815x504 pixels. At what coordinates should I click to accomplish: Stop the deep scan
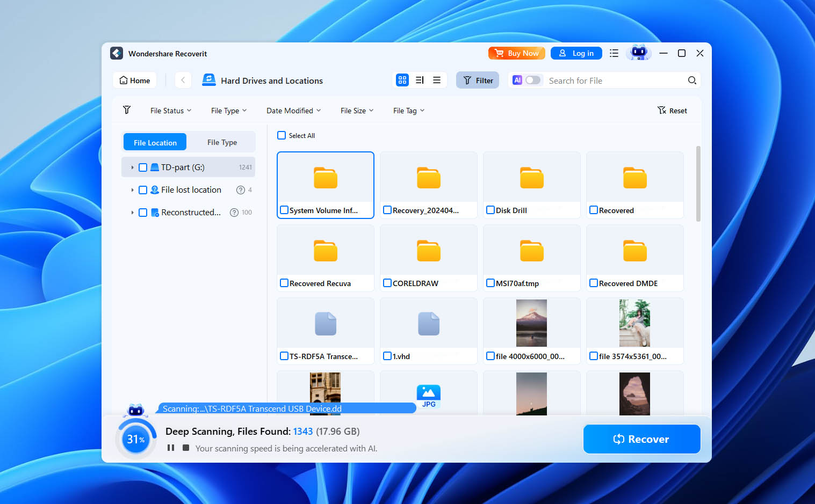(x=185, y=448)
